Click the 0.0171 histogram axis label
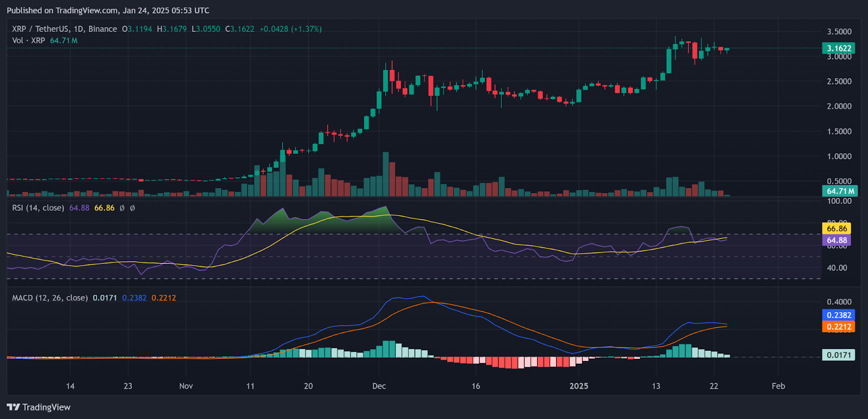The width and height of the screenshot is (868, 419). click(839, 355)
